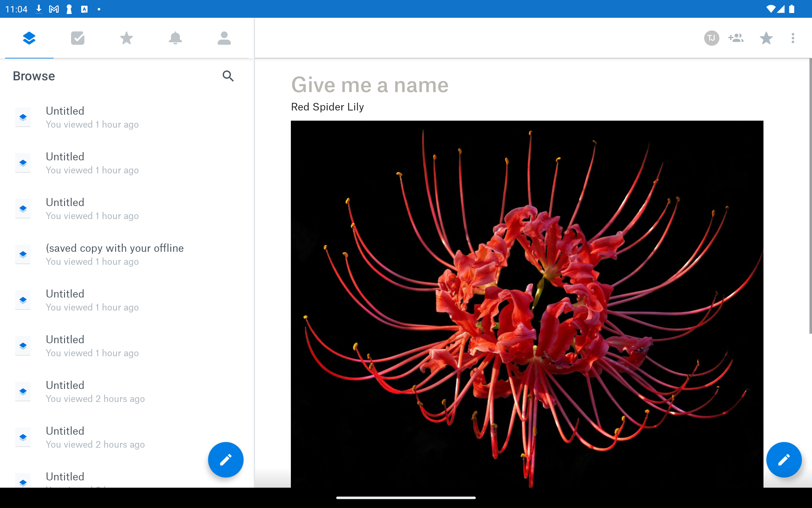This screenshot has width=812, height=508.
Task: Tap doc icon of saved copy entry
Action: coord(23,254)
